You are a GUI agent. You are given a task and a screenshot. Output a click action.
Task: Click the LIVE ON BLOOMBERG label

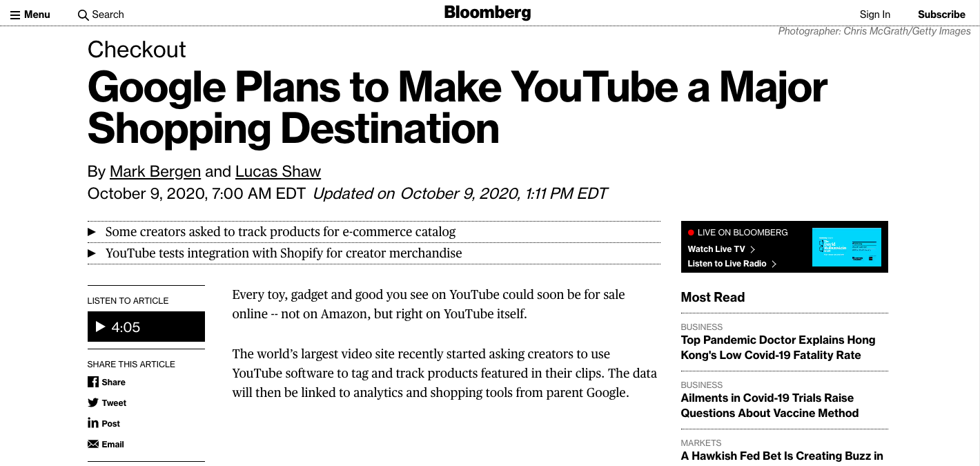pos(743,233)
